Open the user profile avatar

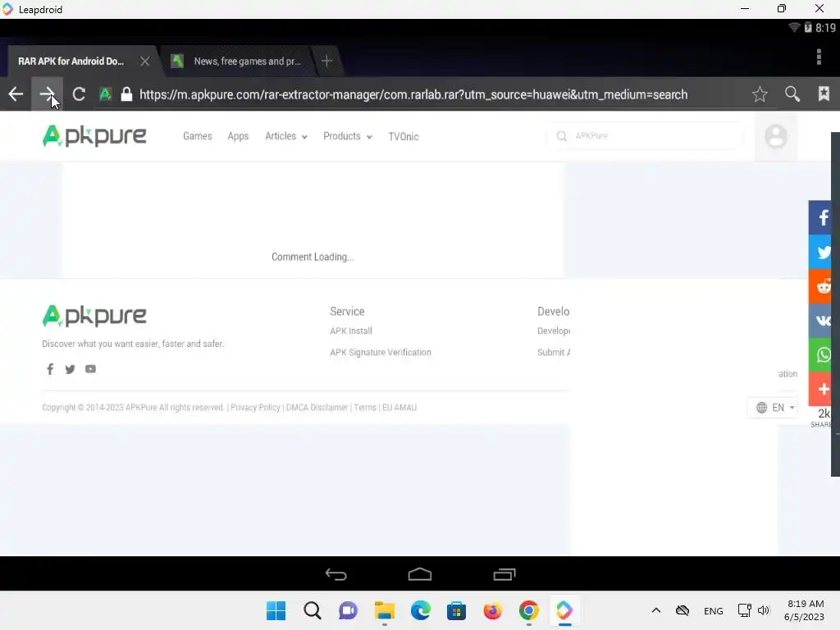point(776,136)
